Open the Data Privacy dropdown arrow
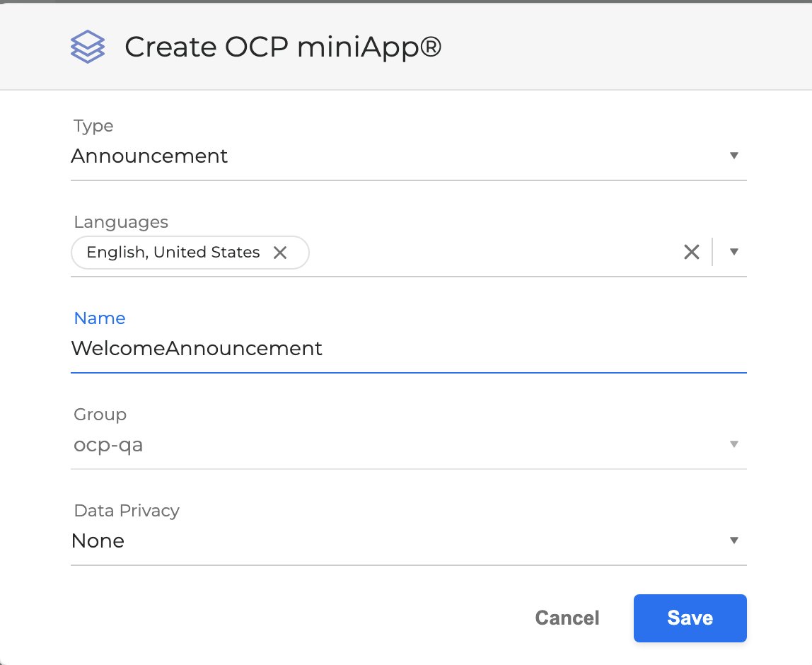This screenshot has height=665, width=812. tap(733, 540)
